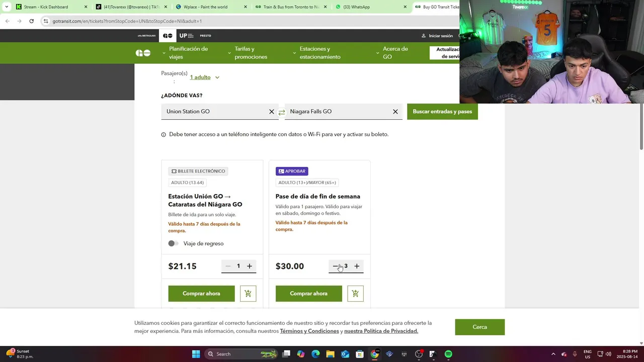The image size is (644, 362).
Task: Click Comprar ahora for $21.15 ticket
Action: coord(201,294)
